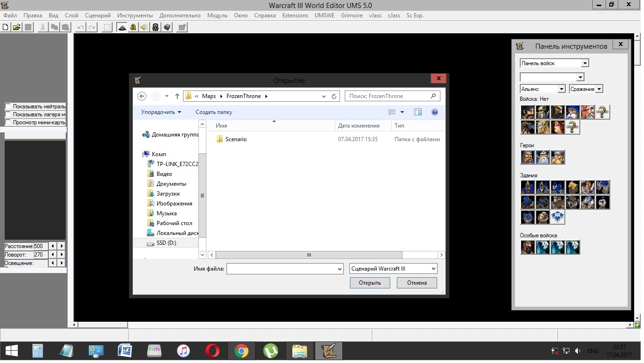Open Calculator from the taskbar
The height and width of the screenshot is (363, 644).
pyautogui.click(x=38, y=351)
